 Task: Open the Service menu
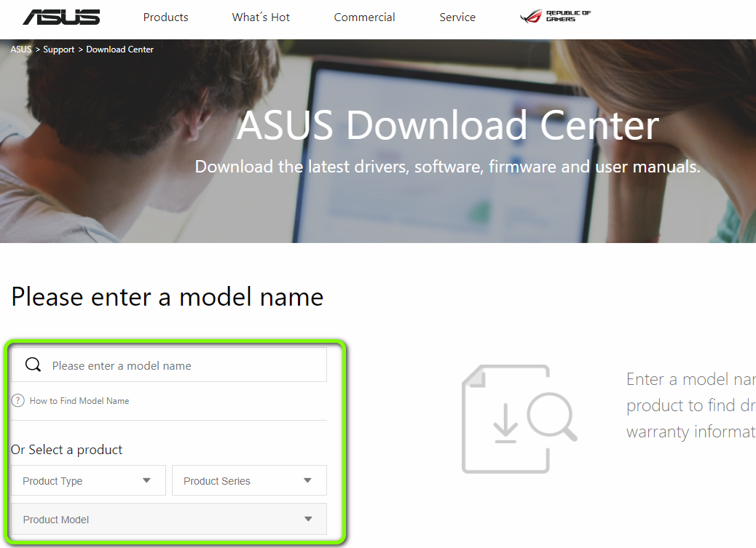[x=457, y=17]
